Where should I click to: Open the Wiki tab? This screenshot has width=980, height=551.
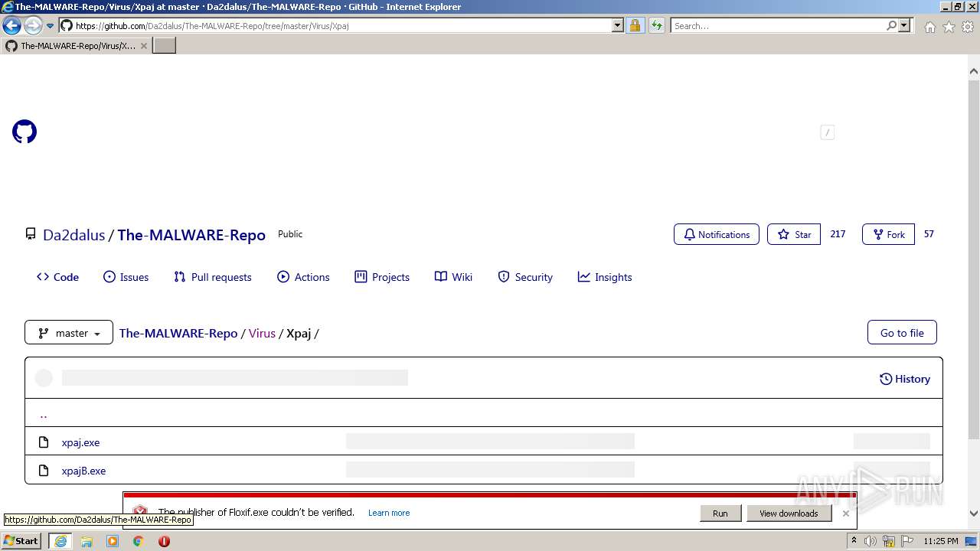(453, 277)
